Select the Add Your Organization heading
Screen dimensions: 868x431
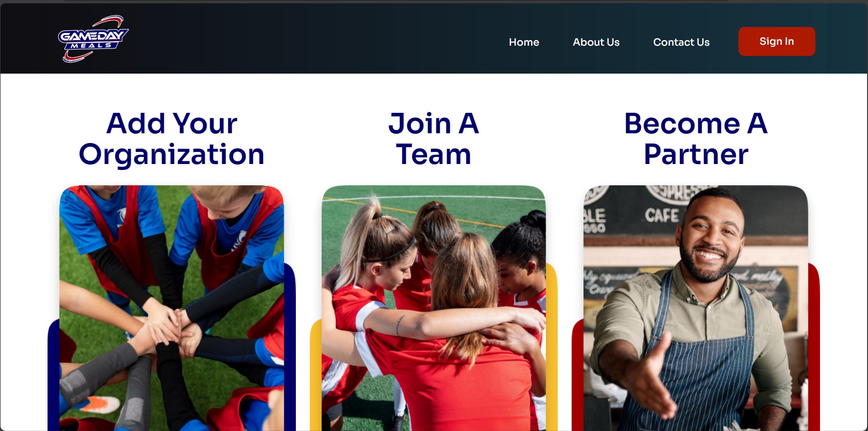(171, 139)
